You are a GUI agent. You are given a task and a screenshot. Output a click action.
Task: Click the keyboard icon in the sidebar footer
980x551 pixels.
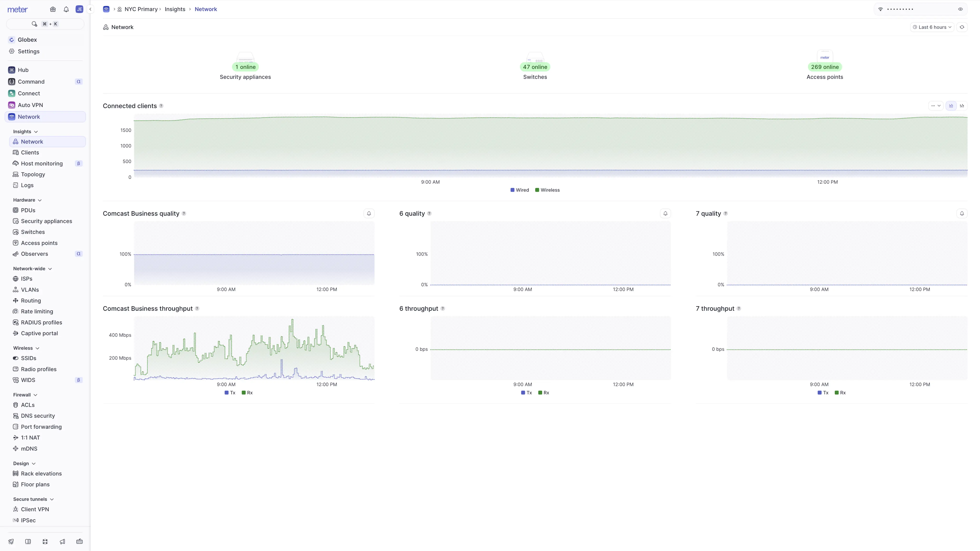coord(79,541)
